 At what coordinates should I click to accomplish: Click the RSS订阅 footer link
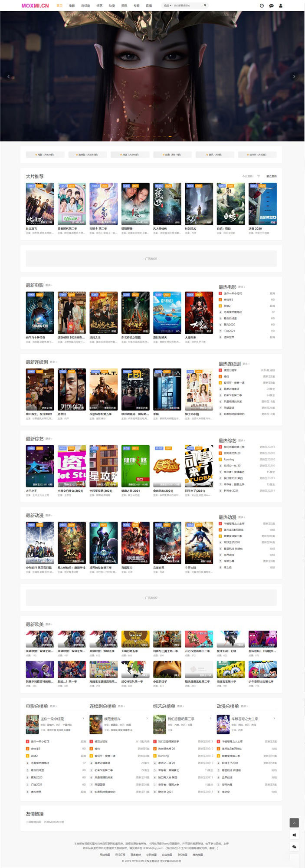coord(120,855)
